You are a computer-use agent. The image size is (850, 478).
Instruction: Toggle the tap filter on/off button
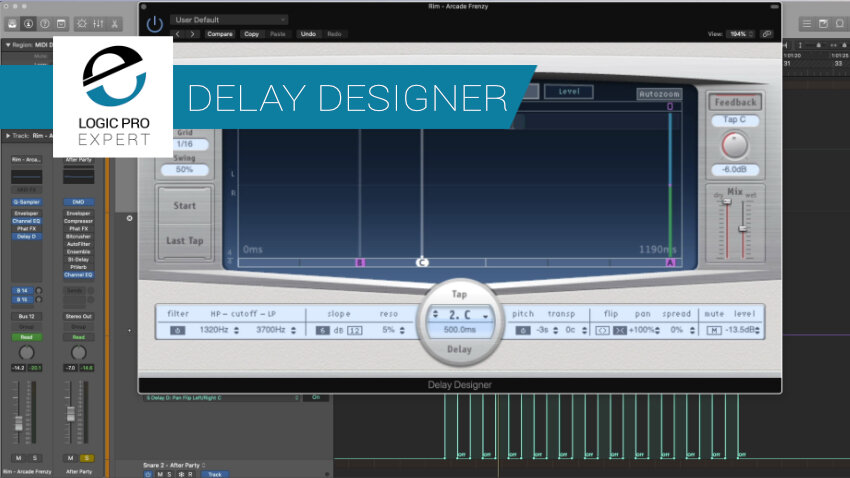[177, 330]
